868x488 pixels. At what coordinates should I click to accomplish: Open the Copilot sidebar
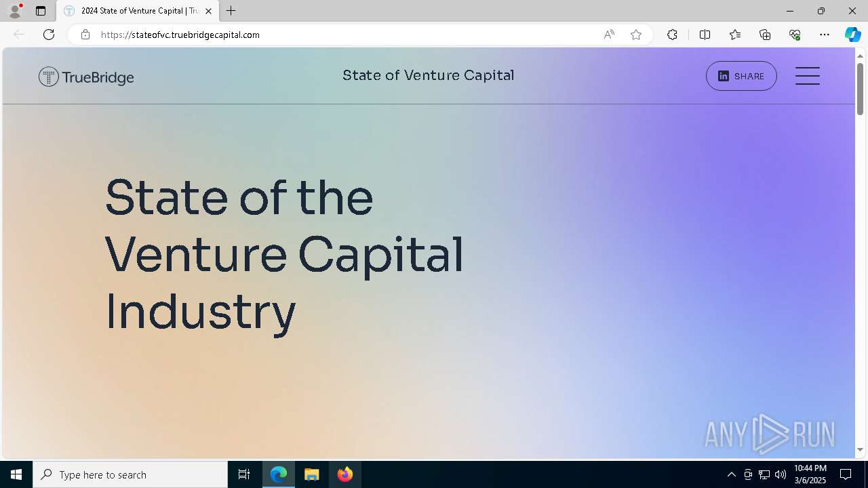(x=852, y=35)
